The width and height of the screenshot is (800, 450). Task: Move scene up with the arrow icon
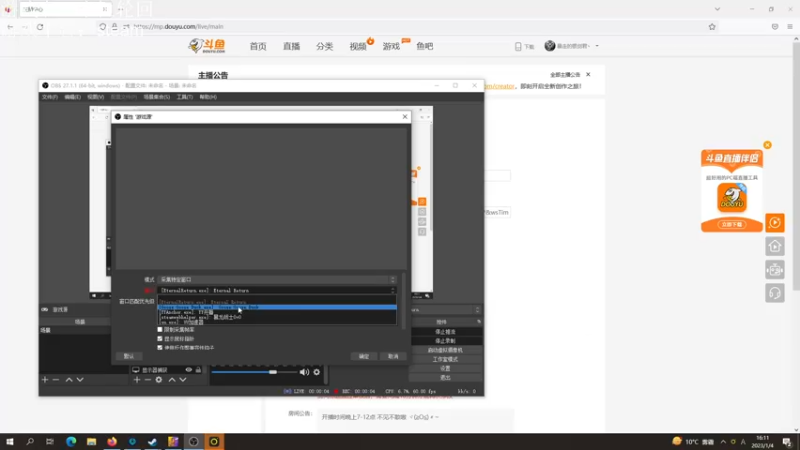coord(69,380)
